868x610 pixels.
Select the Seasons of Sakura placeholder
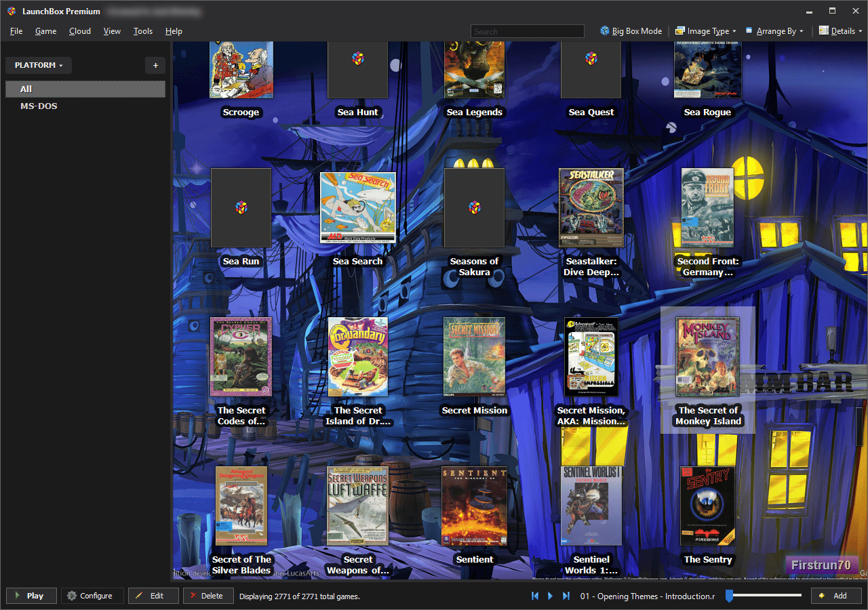(x=475, y=207)
